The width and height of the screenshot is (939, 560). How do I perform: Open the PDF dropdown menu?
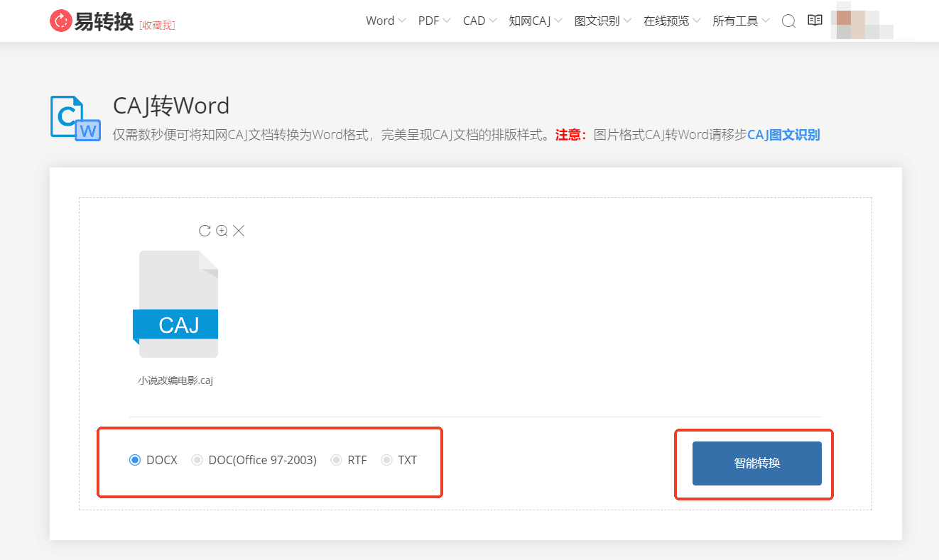(429, 21)
